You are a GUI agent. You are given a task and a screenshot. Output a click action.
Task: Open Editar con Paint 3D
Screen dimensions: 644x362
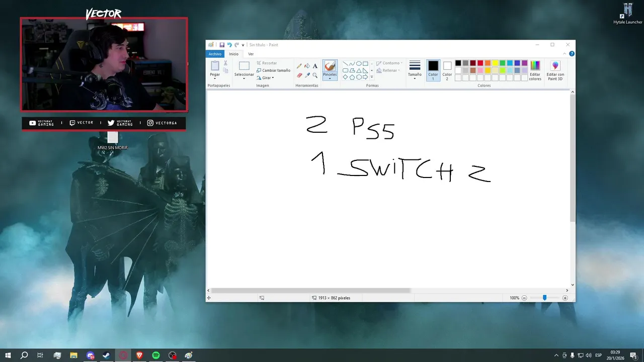pos(555,70)
